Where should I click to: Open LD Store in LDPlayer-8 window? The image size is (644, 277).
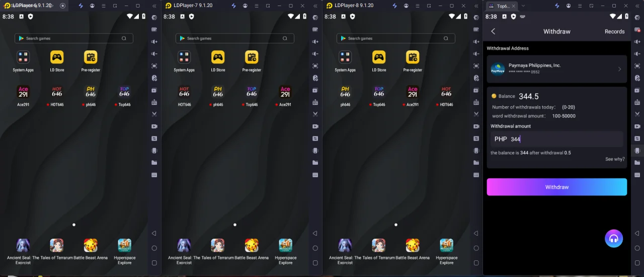pyautogui.click(x=379, y=57)
